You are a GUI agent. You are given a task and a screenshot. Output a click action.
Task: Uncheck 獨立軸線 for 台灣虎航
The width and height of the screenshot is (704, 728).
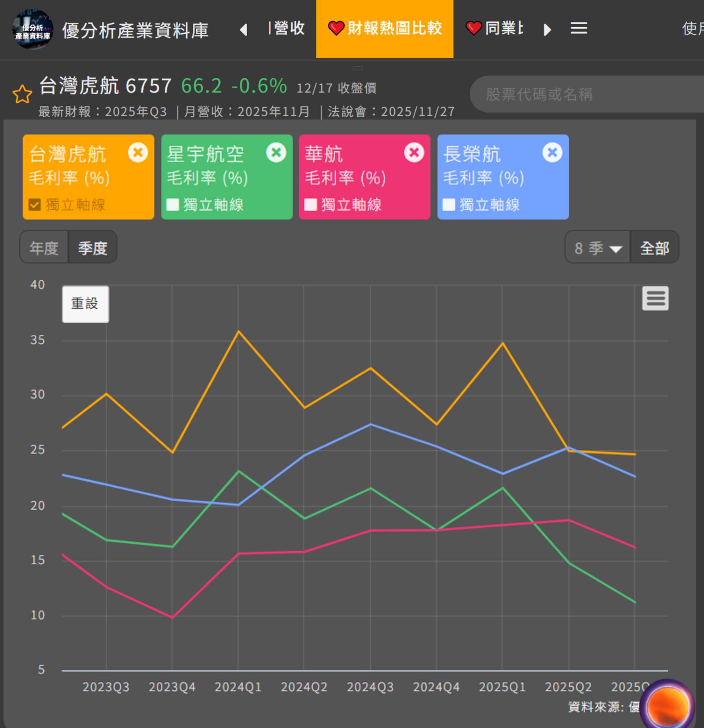click(35, 205)
